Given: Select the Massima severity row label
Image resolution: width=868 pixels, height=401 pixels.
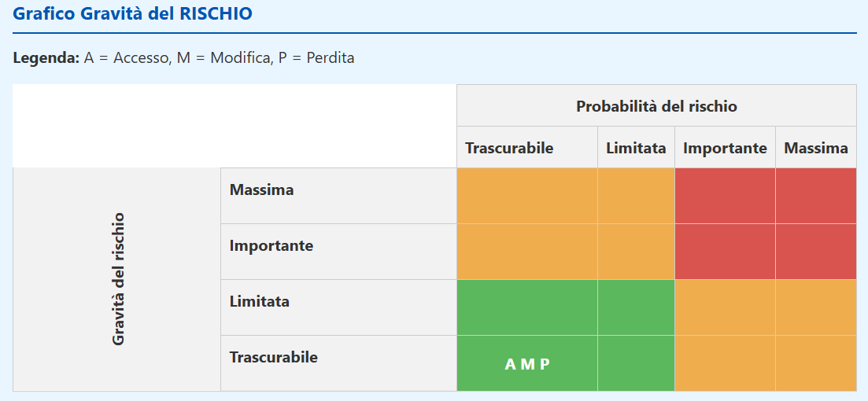Looking at the screenshot, I should coord(261,190).
